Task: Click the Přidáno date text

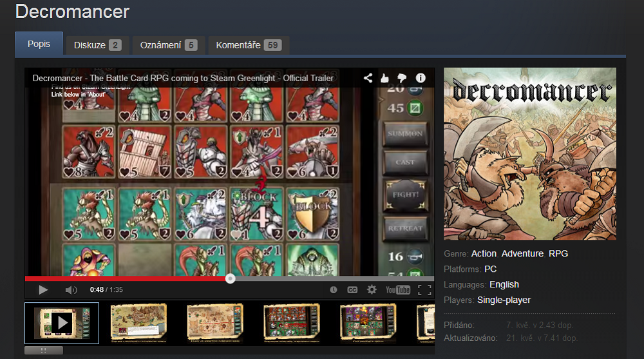Action: point(539,325)
